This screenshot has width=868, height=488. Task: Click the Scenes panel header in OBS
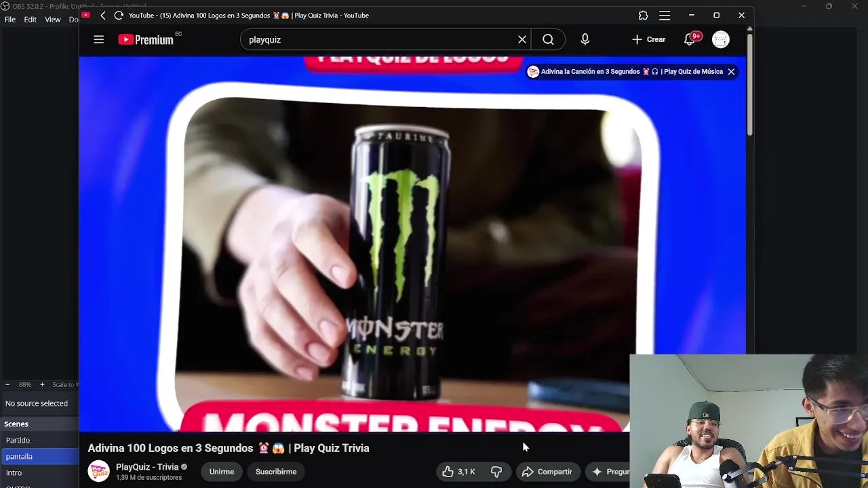click(x=39, y=424)
